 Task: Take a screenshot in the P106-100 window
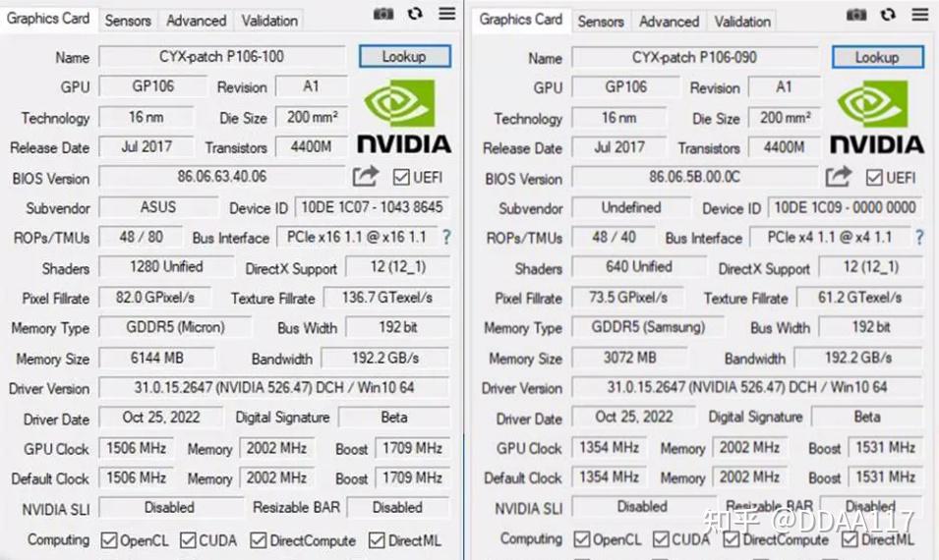pos(383,14)
